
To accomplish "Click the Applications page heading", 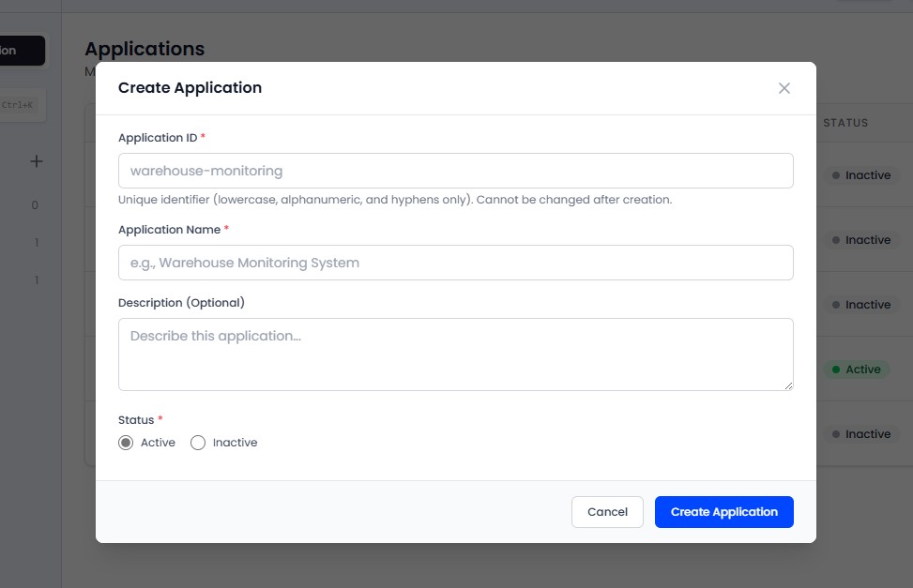I will point(145,49).
